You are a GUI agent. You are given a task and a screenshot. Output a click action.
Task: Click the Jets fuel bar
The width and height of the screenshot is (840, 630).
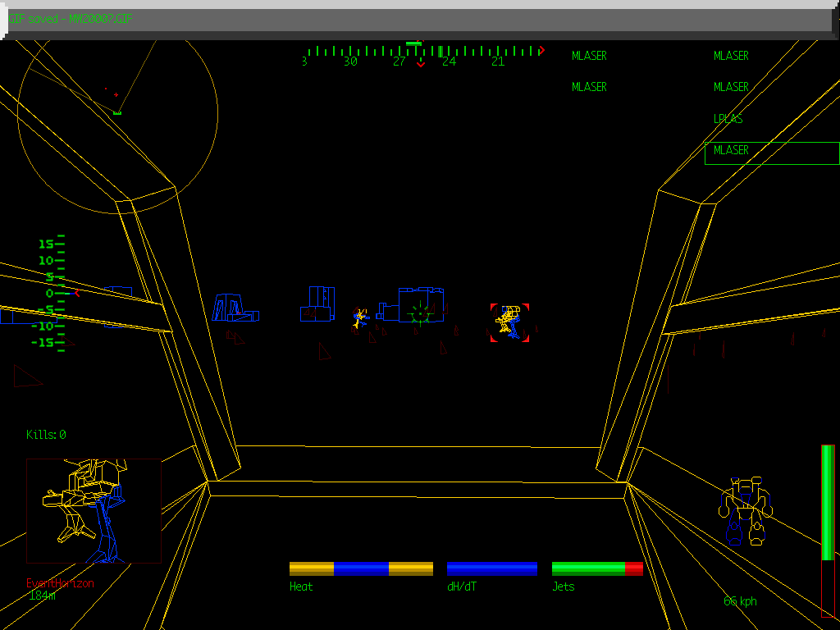click(597, 568)
